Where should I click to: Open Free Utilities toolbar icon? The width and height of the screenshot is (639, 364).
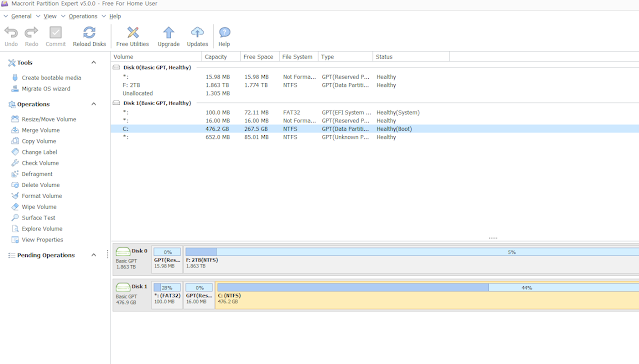(133, 32)
